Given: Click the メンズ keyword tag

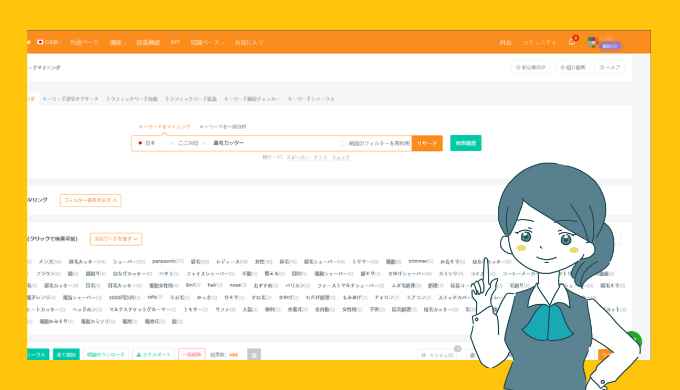Looking at the screenshot, I should pos(50,262).
